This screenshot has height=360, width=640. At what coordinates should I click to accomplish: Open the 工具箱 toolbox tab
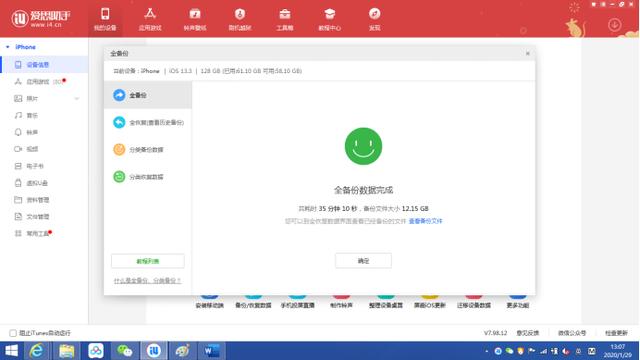pos(284,19)
